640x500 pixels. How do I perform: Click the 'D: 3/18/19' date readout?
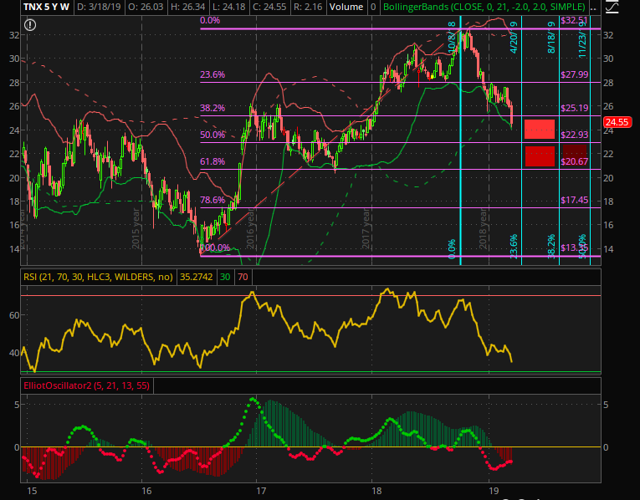[x=97, y=7]
